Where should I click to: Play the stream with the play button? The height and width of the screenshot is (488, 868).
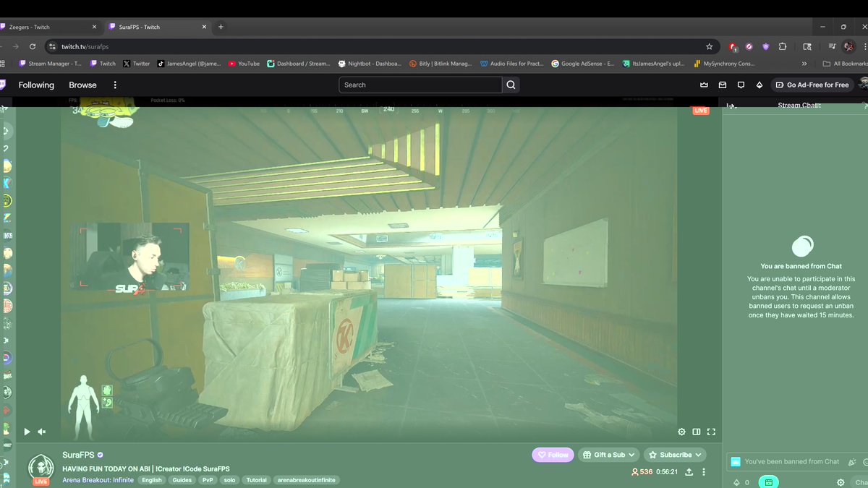(x=27, y=432)
